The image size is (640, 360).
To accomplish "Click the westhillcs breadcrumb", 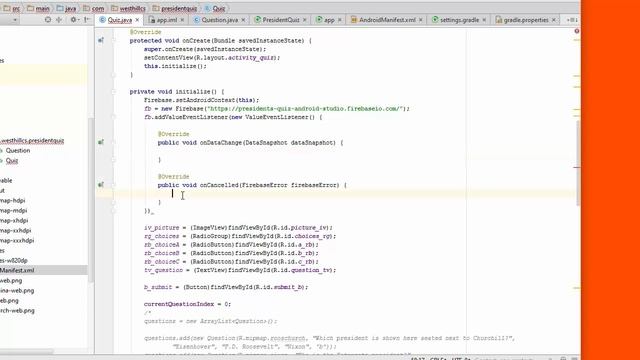I will (128, 8).
